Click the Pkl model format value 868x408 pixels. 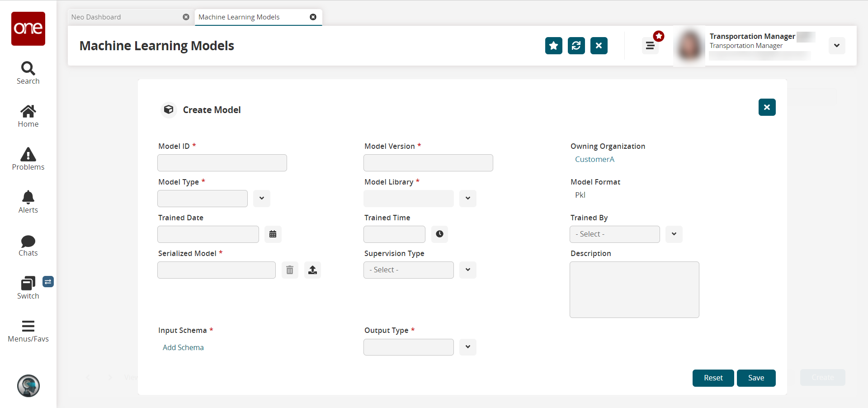pos(580,195)
